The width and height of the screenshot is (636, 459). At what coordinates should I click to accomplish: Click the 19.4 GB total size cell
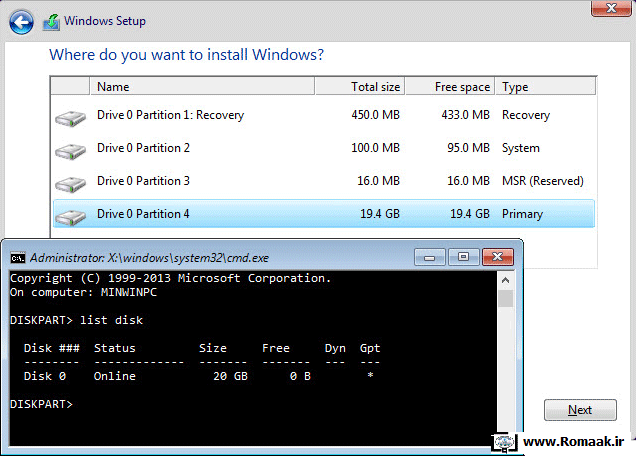coord(380,214)
